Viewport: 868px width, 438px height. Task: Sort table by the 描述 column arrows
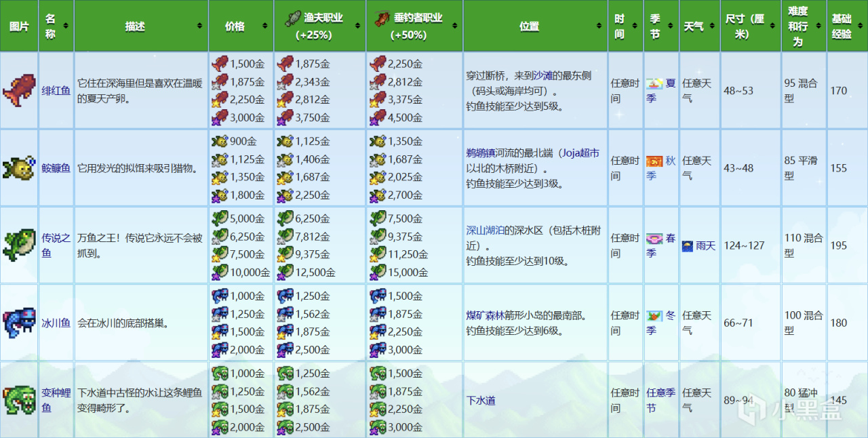pyautogui.click(x=199, y=26)
